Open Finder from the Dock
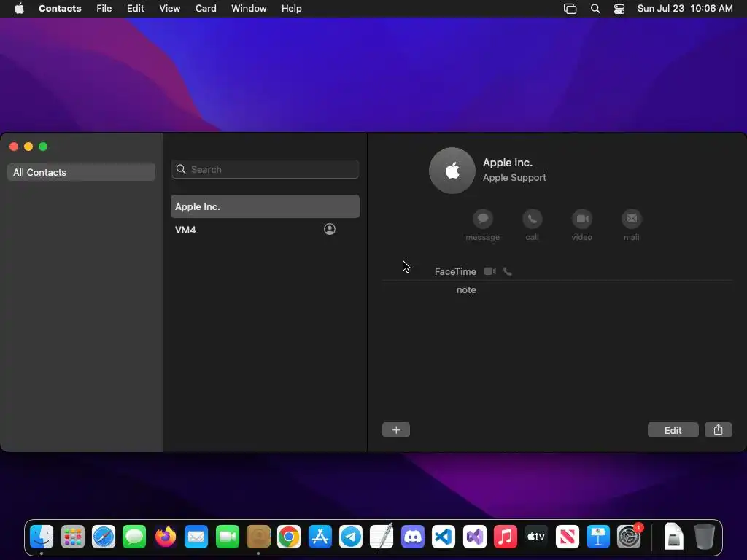Viewport: 747px width, 560px height. (42, 537)
